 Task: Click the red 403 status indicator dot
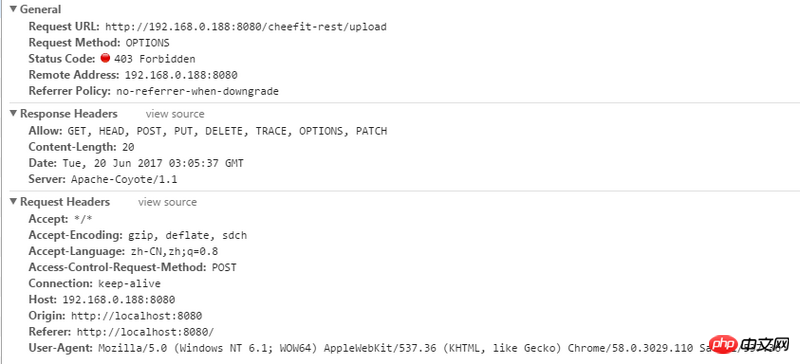[x=105, y=58]
